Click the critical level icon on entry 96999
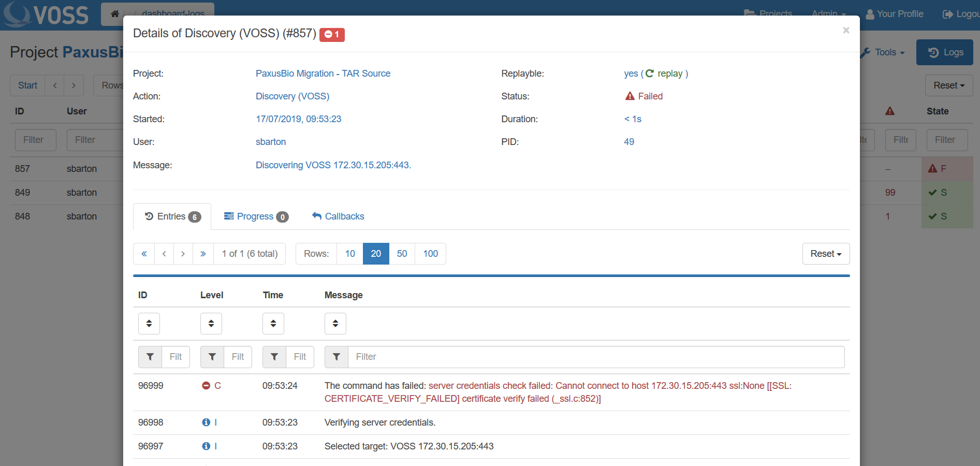980x466 pixels. click(x=206, y=386)
